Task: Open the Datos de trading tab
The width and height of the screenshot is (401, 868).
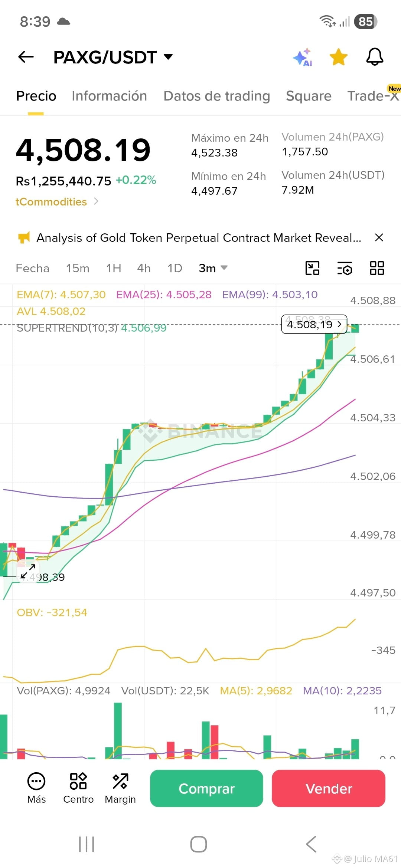Action: [217, 96]
